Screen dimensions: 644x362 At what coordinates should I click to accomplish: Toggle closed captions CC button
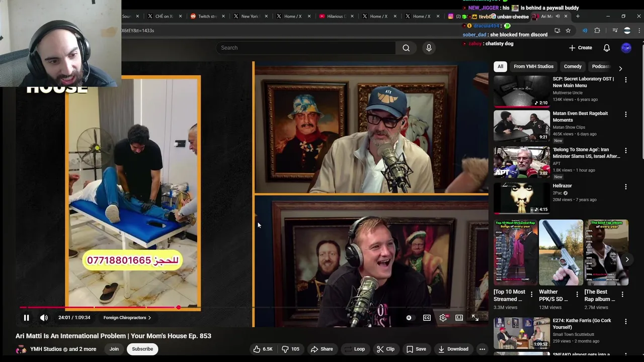pos(427,318)
